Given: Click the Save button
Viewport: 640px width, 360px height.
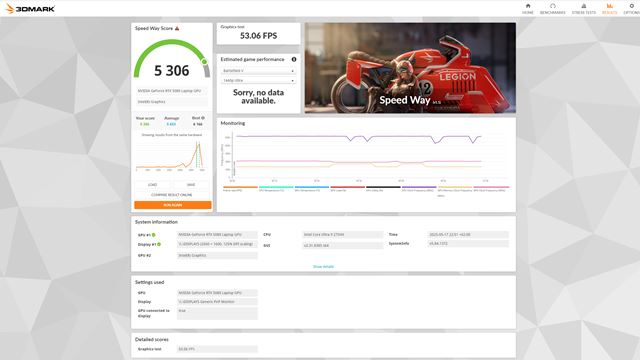Looking at the screenshot, I should pos(191,185).
